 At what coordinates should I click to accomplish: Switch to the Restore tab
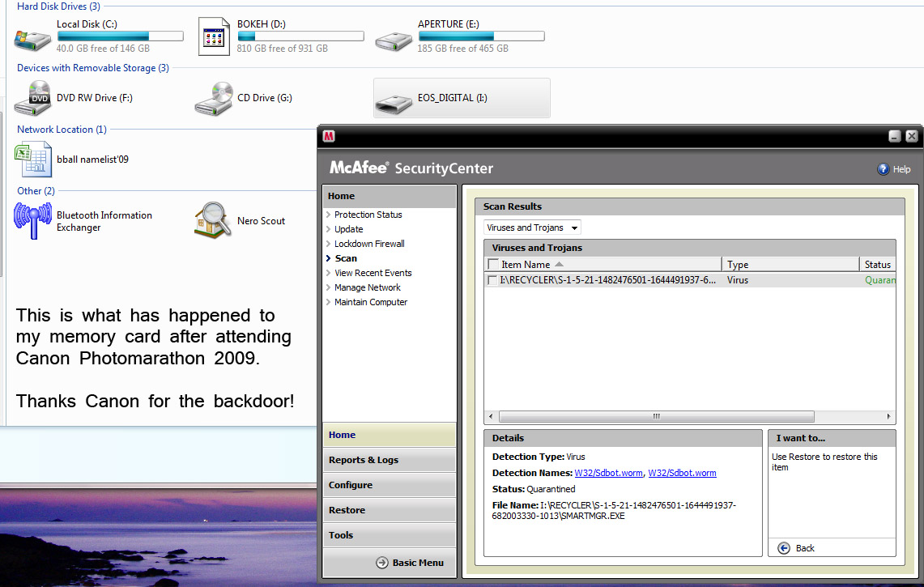(x=389, y=510)
